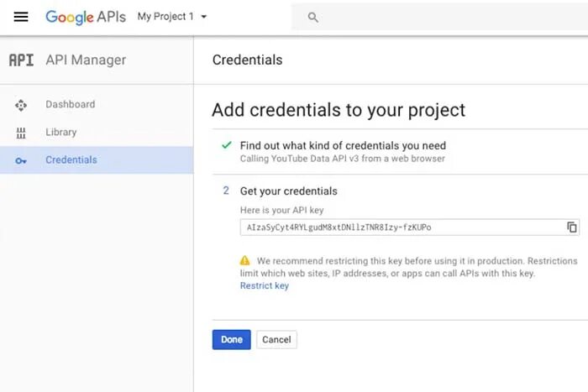Click the 'Get your credentials' step header
The image size is (588, 392).
pos(288,191)
